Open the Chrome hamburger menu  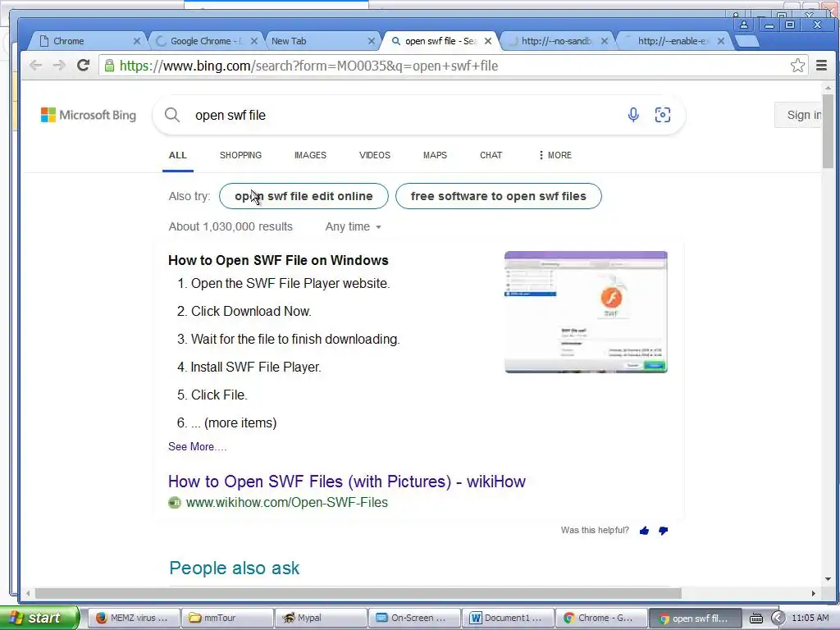point(821,66)
